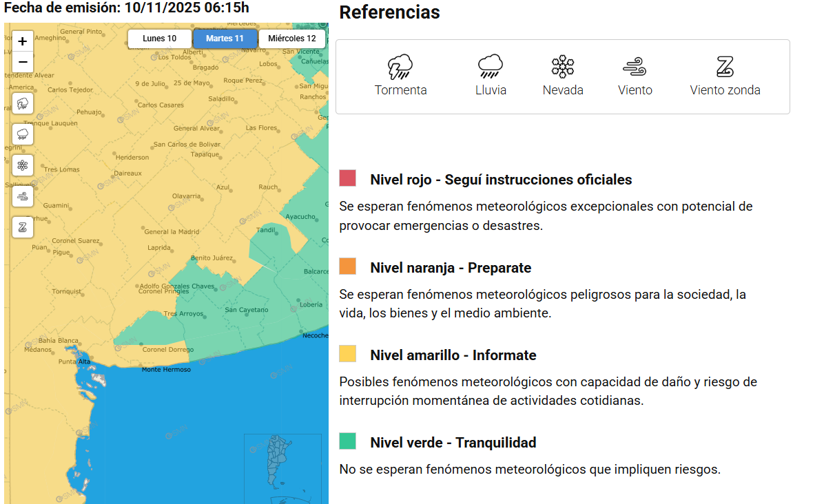Viewport: 824px width, 504px height.
Task: Zoom out of the alert map
Action: pyautogui.click(x=23, y=62)
